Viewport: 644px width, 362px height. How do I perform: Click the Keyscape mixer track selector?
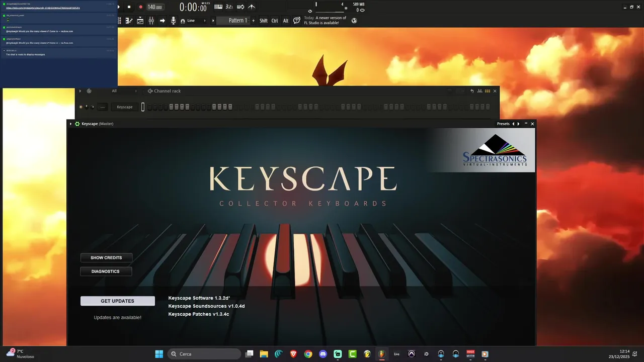pyautogui.click(x=103, y=107)
